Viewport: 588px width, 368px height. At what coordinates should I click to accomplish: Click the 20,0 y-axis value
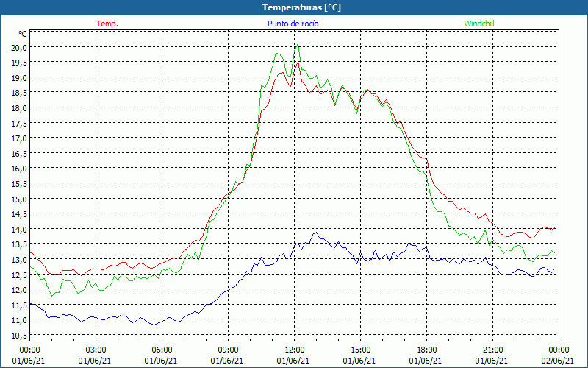point(20,47)
